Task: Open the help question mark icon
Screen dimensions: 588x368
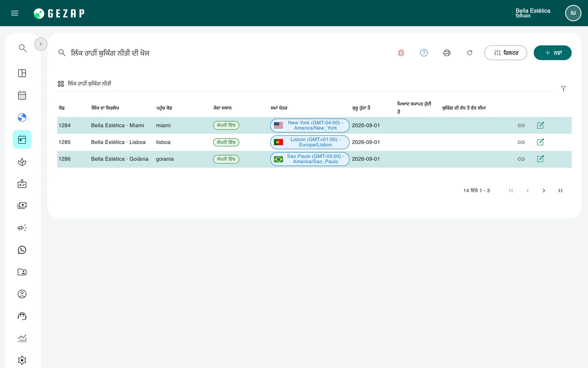Action: [x=424, y=53]
